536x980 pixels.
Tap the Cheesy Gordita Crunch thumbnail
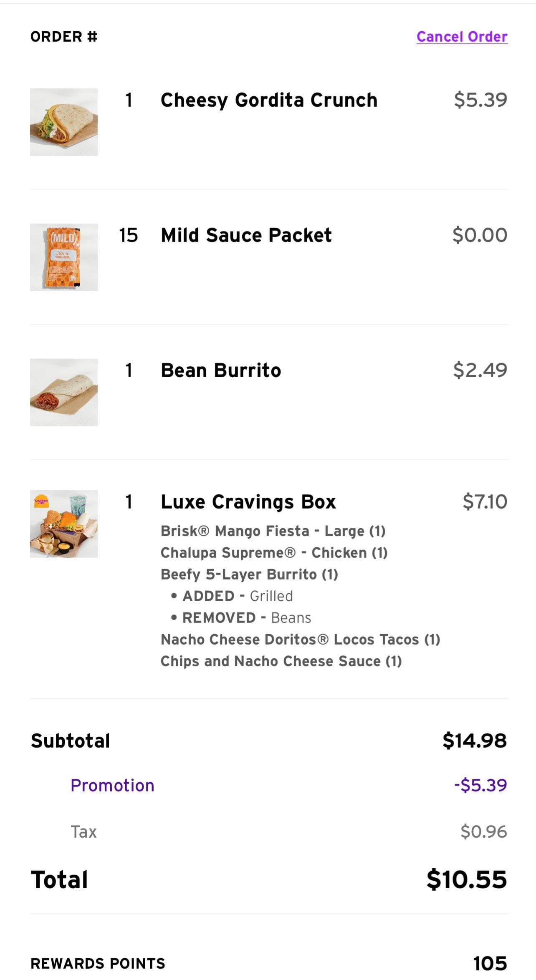64,122
